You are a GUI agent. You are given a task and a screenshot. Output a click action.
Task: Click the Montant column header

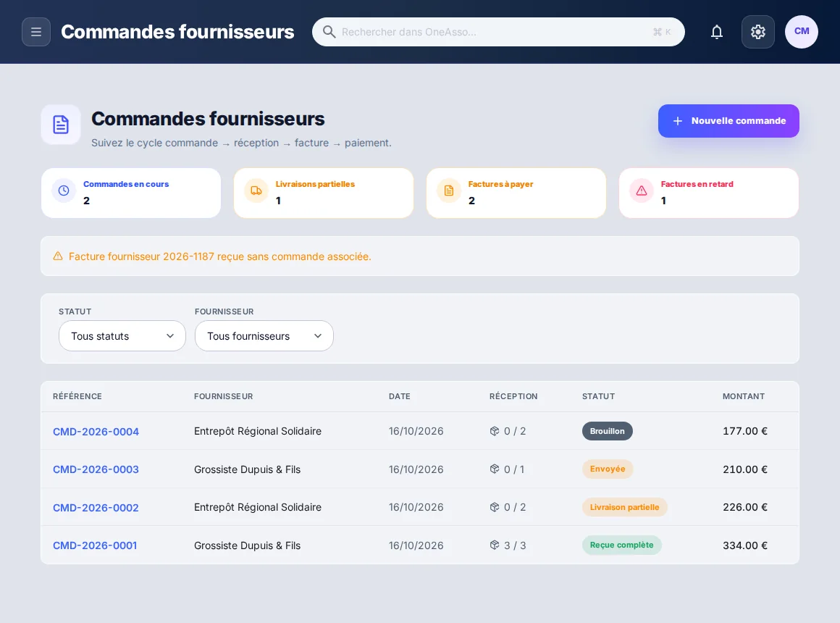(x=744, y=396)
